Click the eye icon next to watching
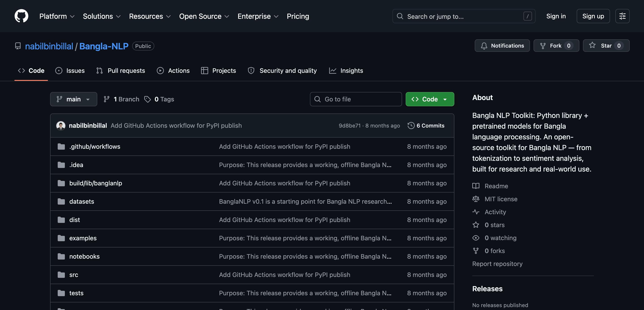 [476, 238]
